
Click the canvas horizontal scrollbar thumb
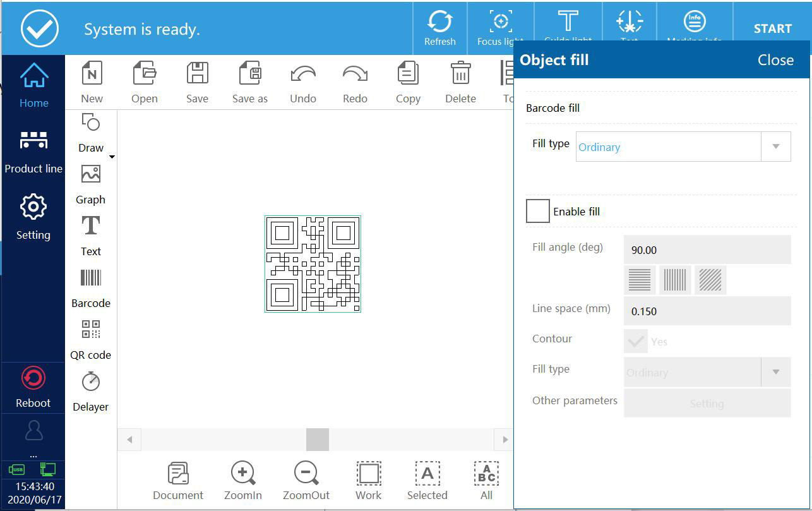click(x=318, y=440)
